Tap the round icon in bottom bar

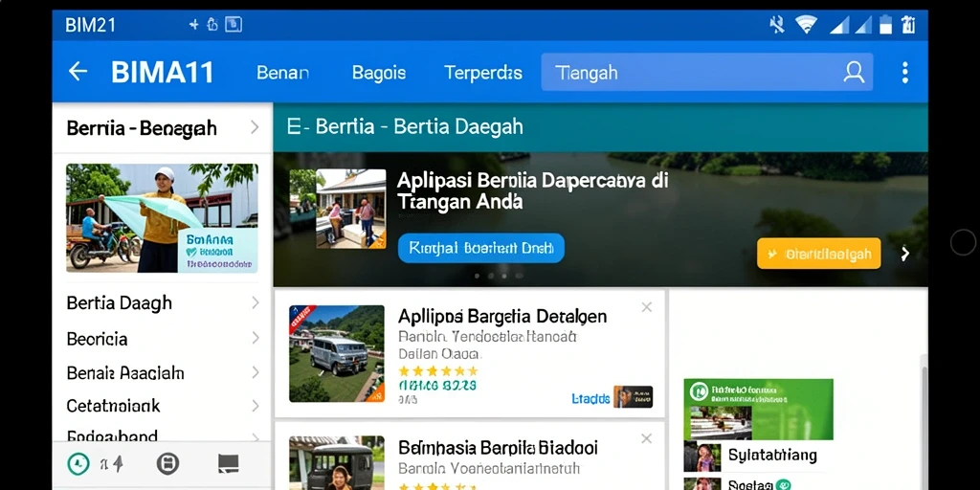(x=167, y=464)
